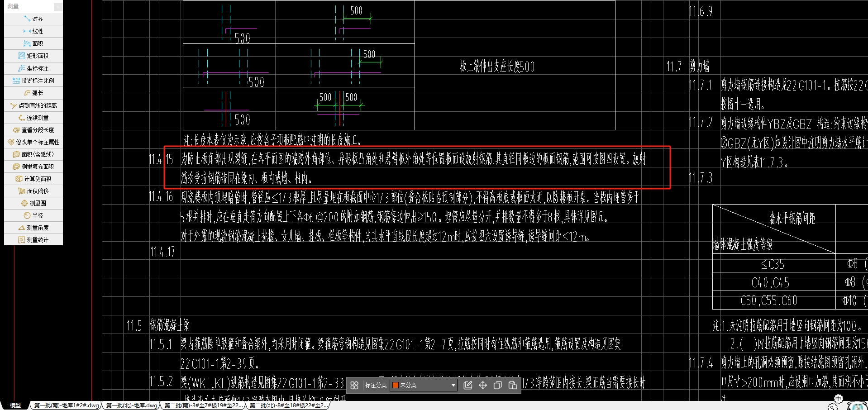Click clause number 11.4.15 in drawing
This screenshot has height=410, width=868.
point(161,159)
